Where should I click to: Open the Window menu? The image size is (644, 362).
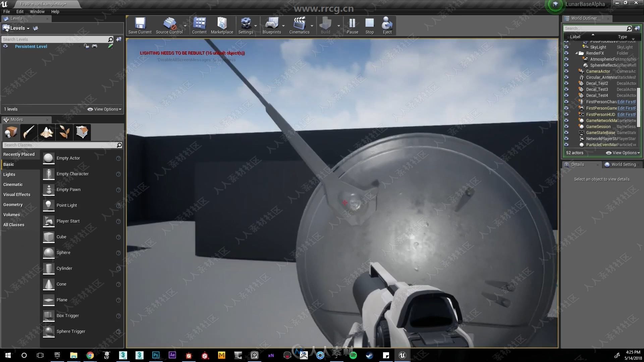pos(37,11)
